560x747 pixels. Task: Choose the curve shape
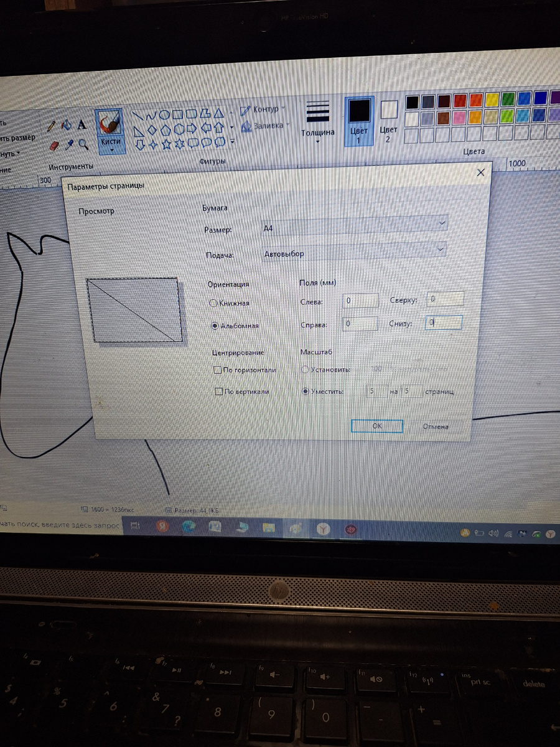151,115
